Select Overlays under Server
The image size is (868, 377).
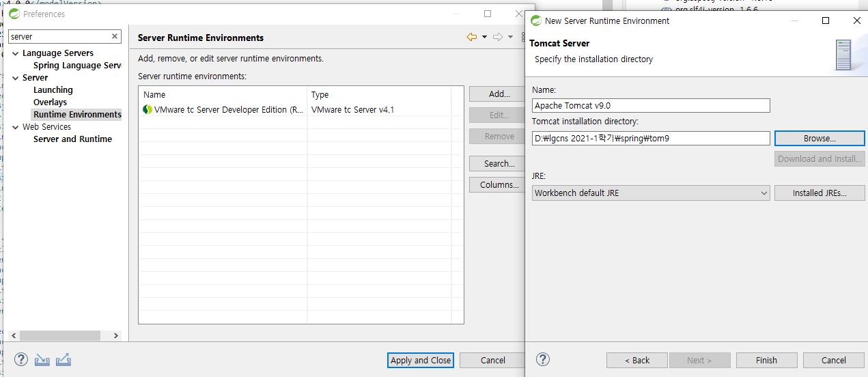point(51,102)
